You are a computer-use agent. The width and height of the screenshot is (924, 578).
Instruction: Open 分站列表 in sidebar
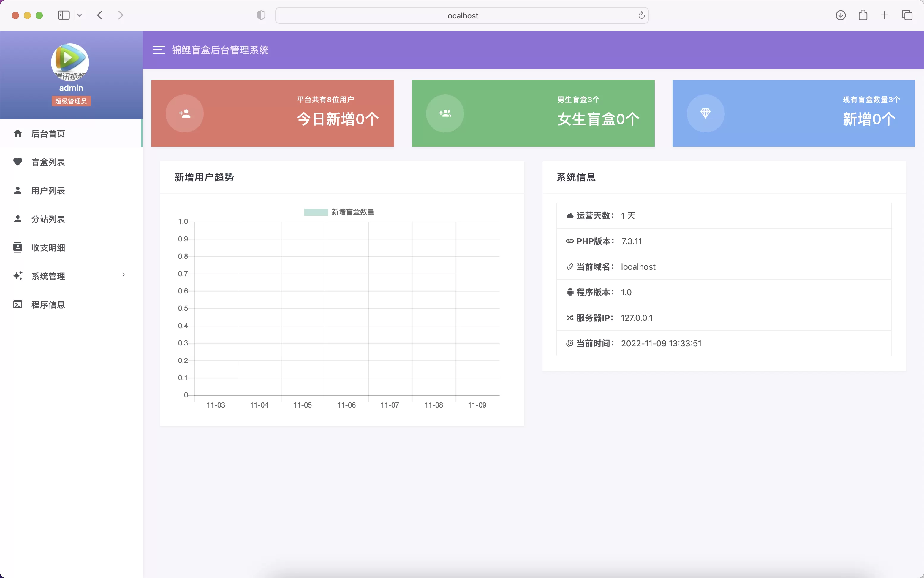[71, 219]
